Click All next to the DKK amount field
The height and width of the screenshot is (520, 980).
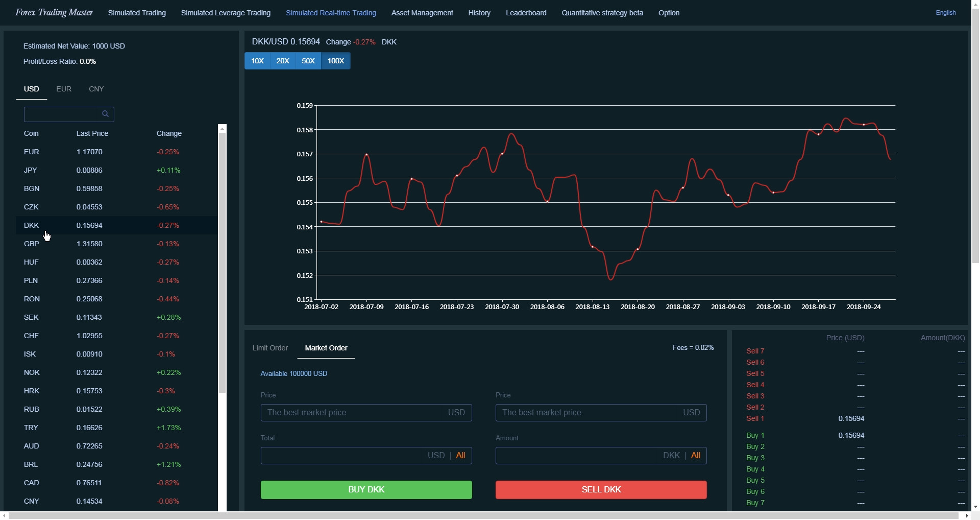click(696, 455)
